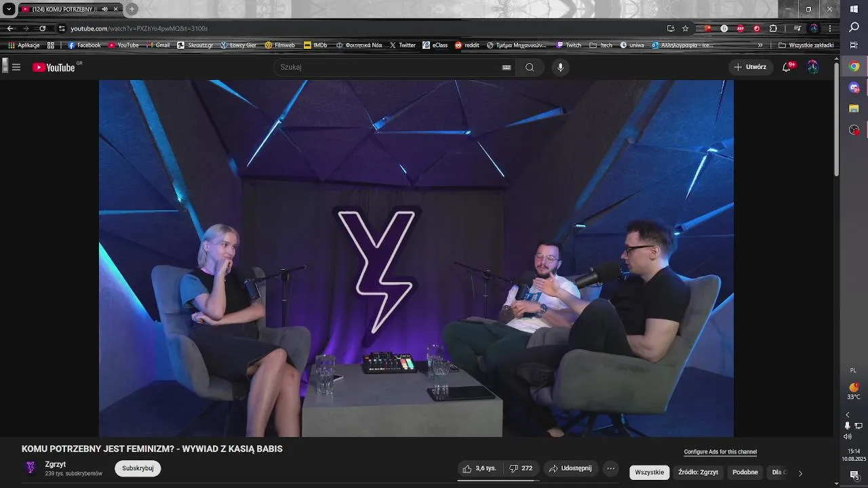Open the Extensions puzzle menu
Viewport: 868px width, 488px height.
773,28
